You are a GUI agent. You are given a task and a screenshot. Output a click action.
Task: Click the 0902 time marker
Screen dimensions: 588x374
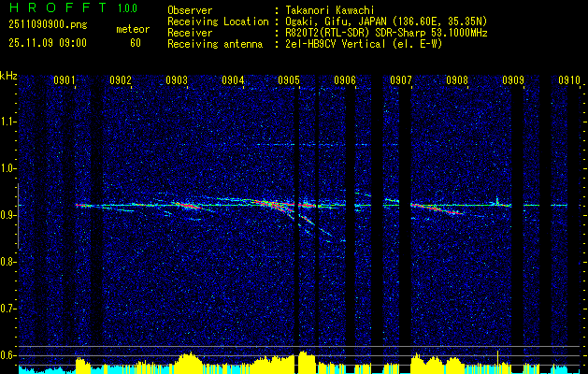(x=121, y=79)
